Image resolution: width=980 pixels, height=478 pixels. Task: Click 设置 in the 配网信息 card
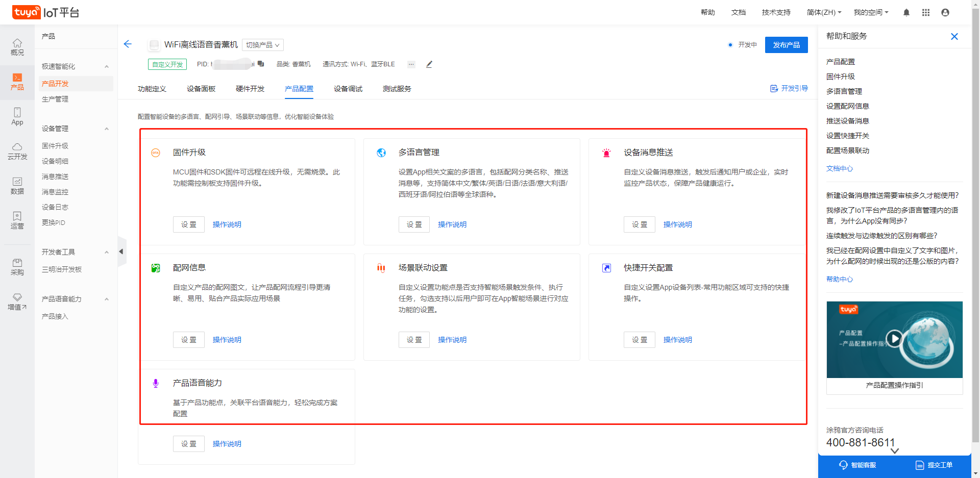[189, 340]
